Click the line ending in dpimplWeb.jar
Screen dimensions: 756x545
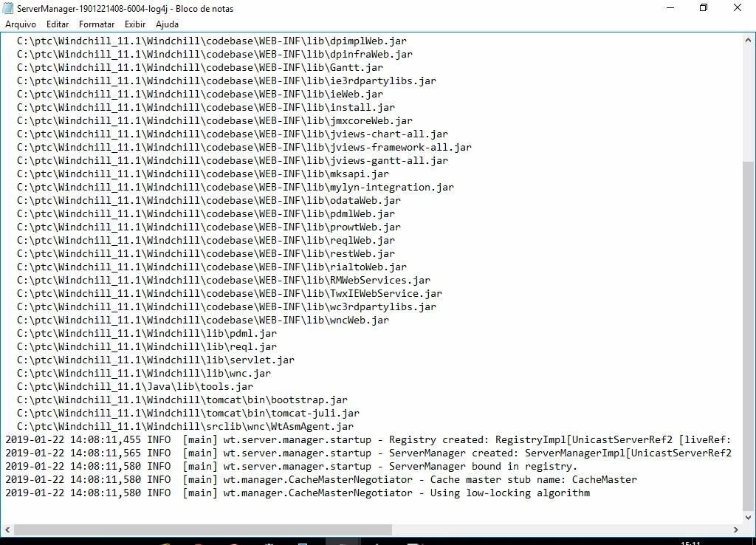[212, 41]
